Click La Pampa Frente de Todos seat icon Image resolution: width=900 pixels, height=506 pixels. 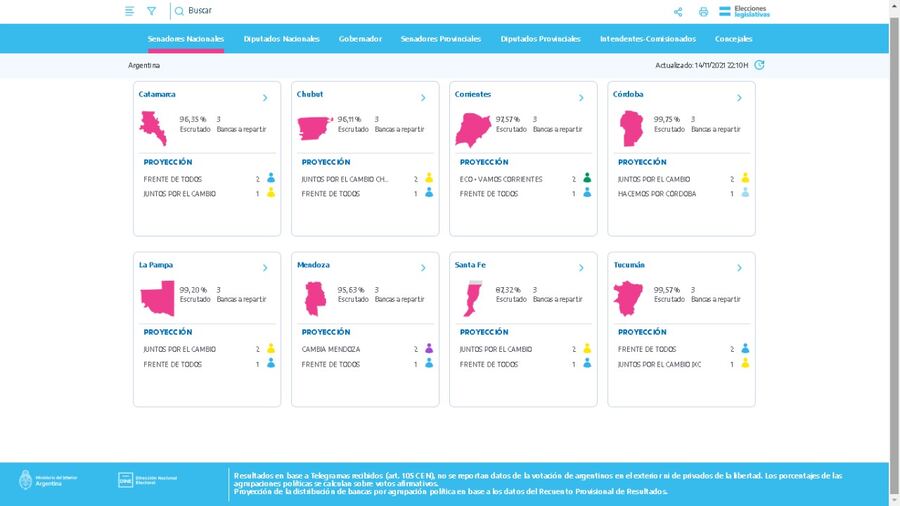point(271,363)
